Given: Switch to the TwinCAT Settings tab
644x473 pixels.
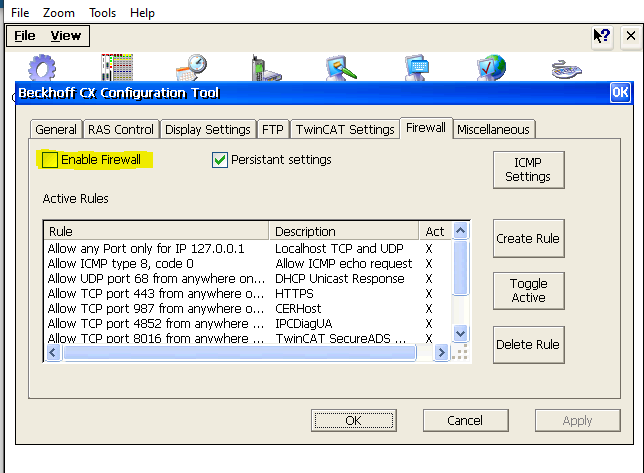Looking at the screenshot, I should [345, 129].
